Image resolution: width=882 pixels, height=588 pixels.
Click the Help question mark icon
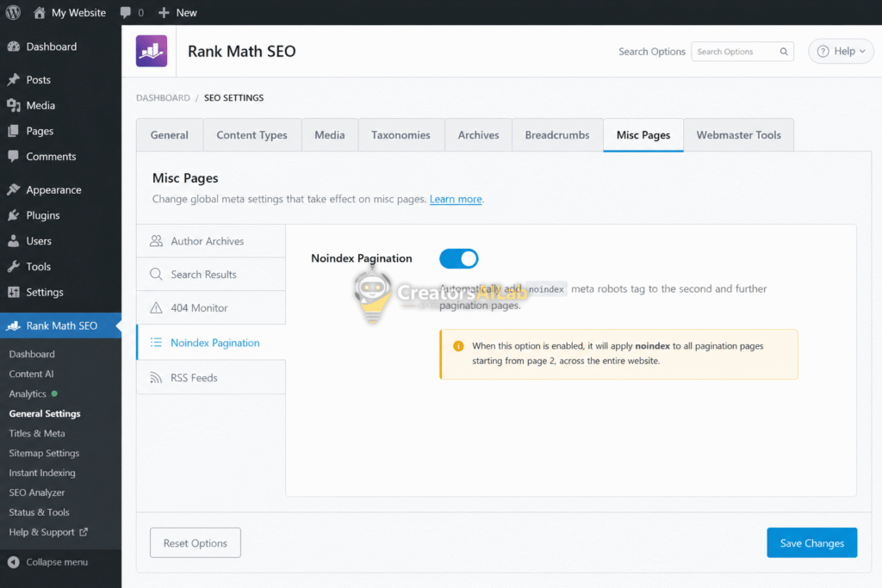click(823, 51)
